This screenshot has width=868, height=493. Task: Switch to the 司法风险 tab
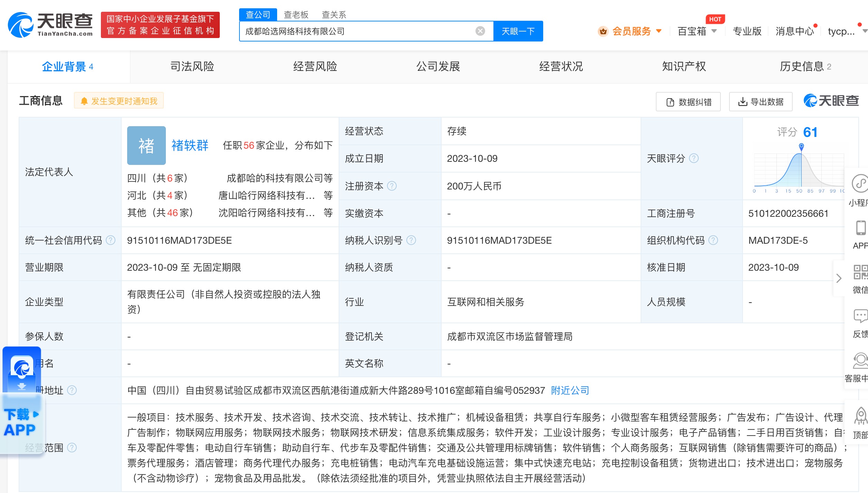tap(192, 66)
